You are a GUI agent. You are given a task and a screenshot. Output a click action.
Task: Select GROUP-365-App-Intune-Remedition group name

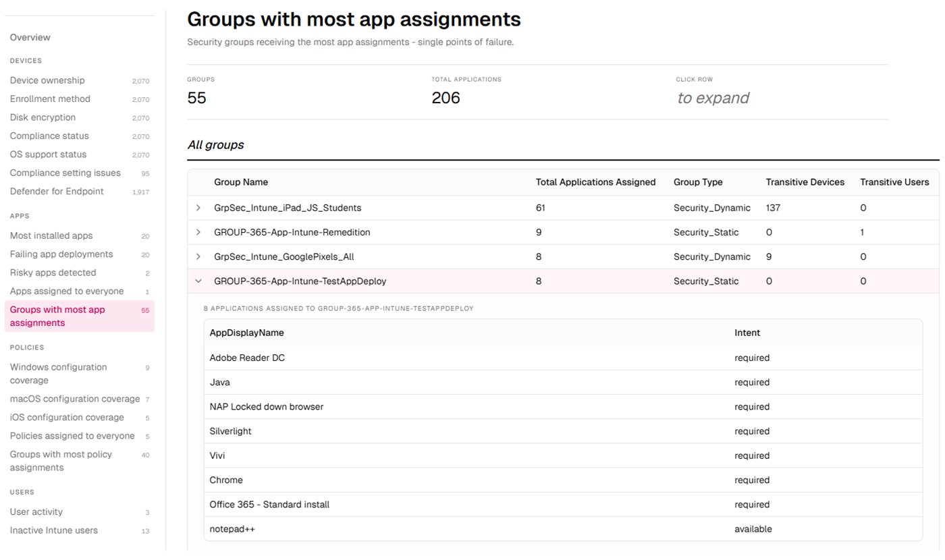pyautogui.click(x=292, y=232)
